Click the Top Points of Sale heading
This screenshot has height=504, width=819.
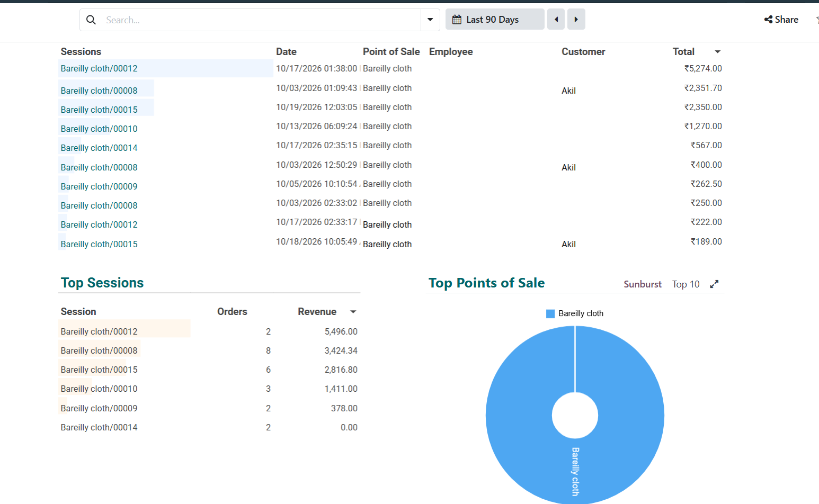487,283
